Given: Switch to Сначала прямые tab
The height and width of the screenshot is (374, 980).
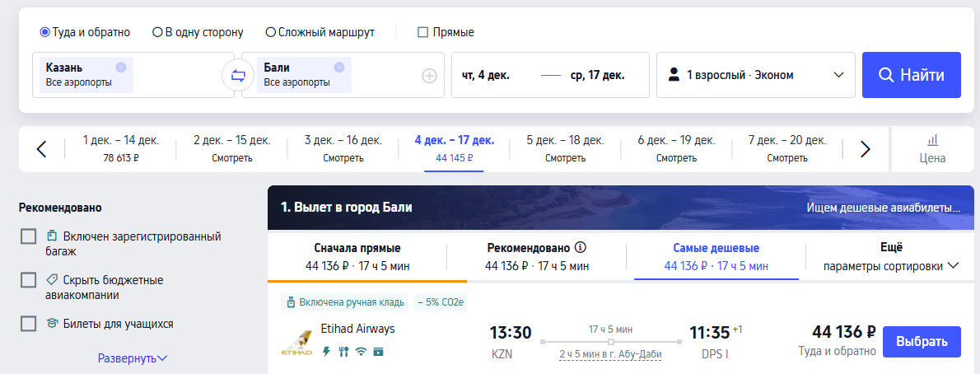Looking at the screenshot, I should point(357,256).
